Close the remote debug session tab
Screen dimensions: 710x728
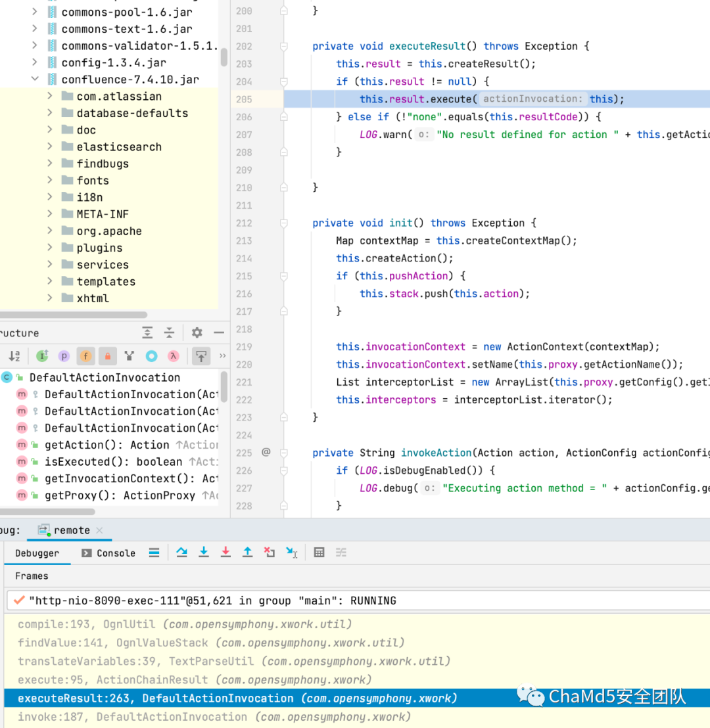(99, 530)
